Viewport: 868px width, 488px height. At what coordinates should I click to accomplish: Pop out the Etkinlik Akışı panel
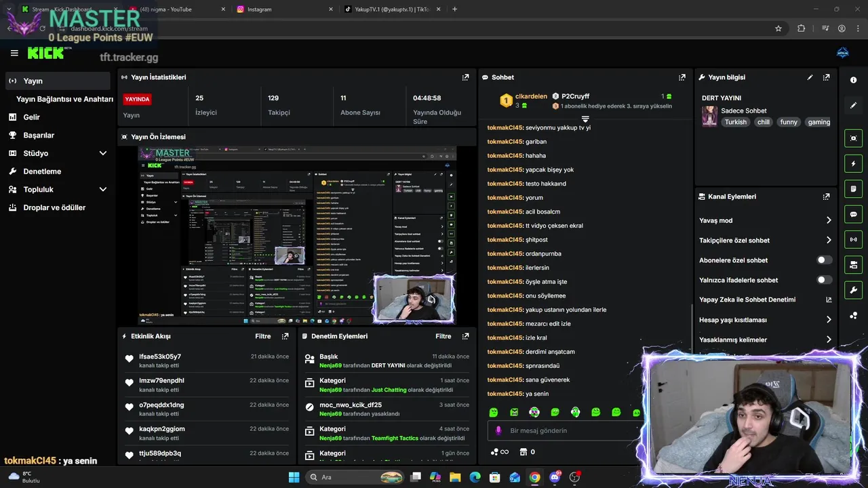point(285,336)
